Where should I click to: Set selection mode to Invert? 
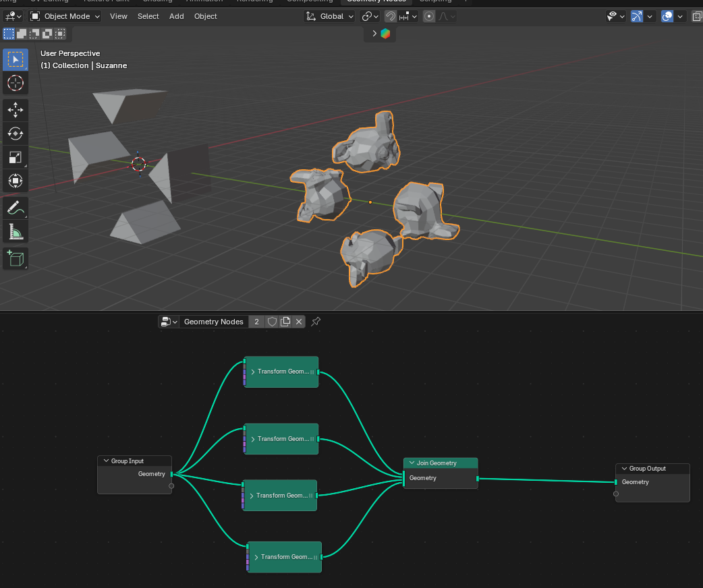click(47, 34)
